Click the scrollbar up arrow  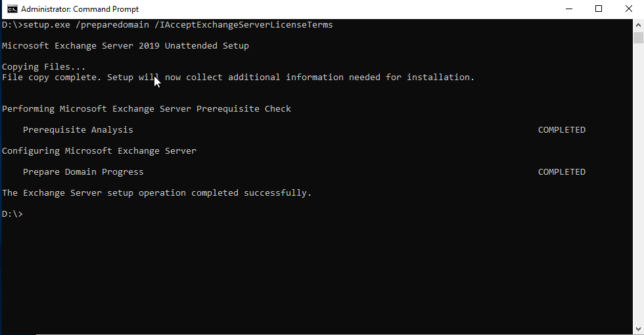click(638, 25)
